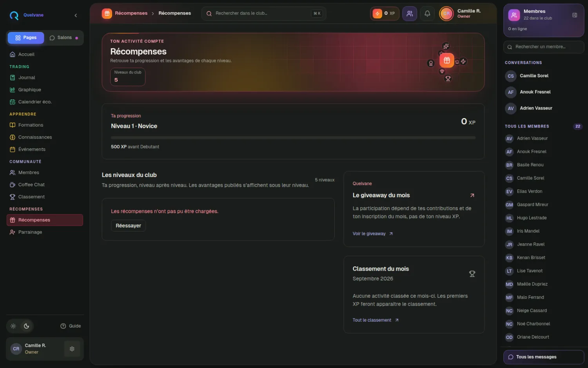
Task: Select Basile Renou in members list
Action: 544,165
